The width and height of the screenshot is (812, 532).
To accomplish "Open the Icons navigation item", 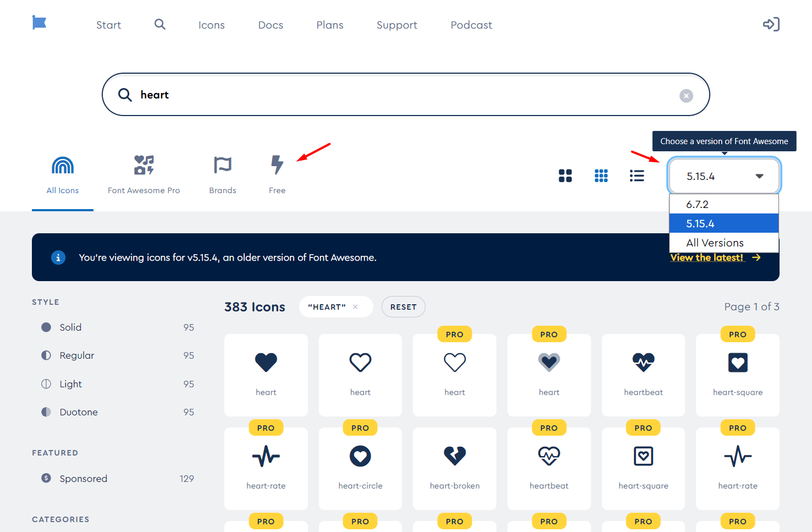I will [x=212, y=25].
